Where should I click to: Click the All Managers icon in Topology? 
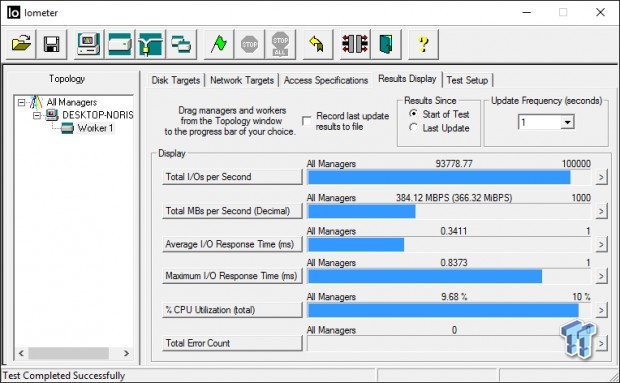(36, 102)
